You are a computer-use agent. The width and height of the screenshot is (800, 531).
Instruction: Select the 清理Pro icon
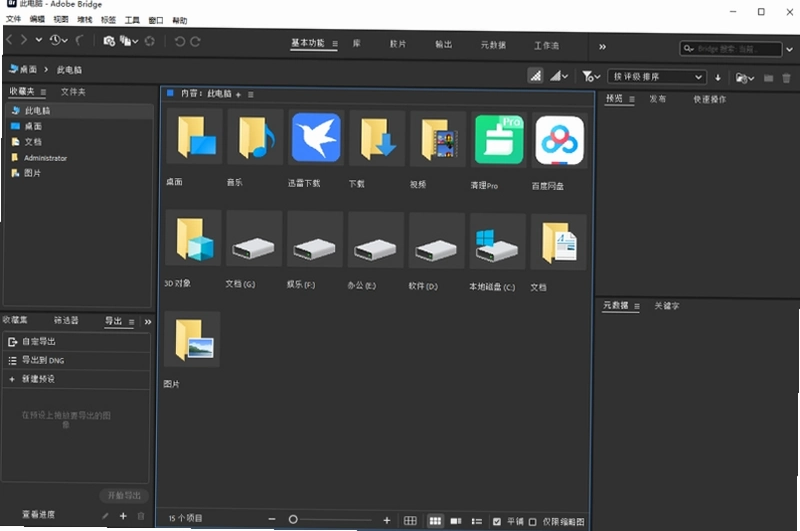(x=498, y=140)
